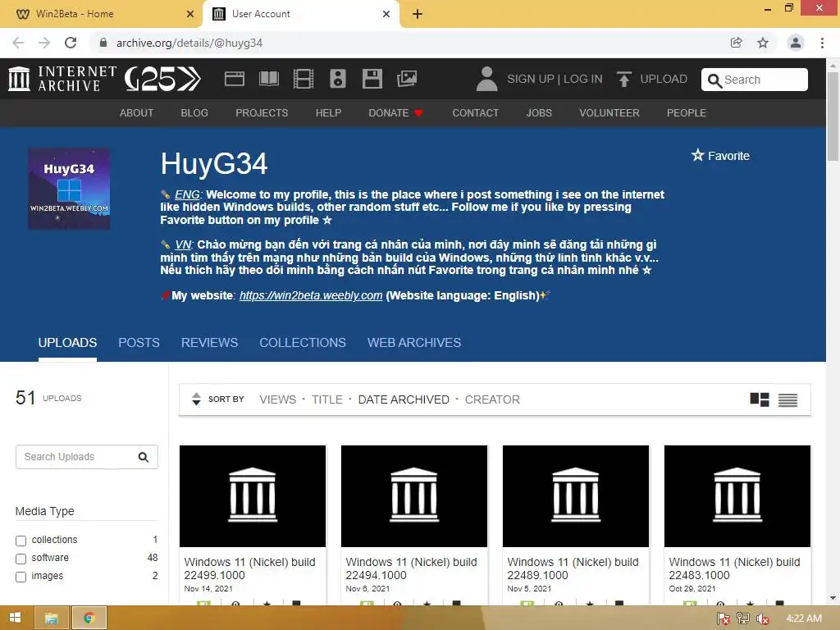Image resolution: width=840 pixels, height=630 pixels.
Task: Close the Win2Beta - Home tab
Action: pos(190,14)
